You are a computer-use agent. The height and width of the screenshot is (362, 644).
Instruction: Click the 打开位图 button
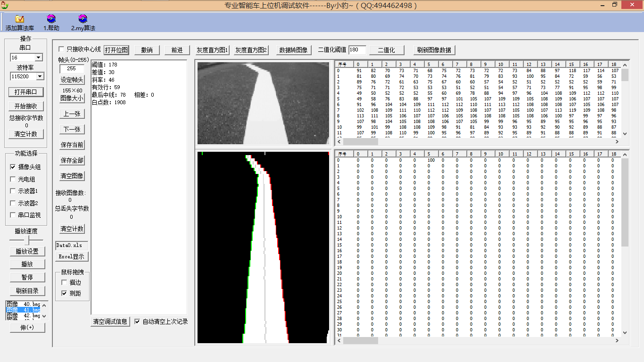pyautogui.click(x=116, y=50)
